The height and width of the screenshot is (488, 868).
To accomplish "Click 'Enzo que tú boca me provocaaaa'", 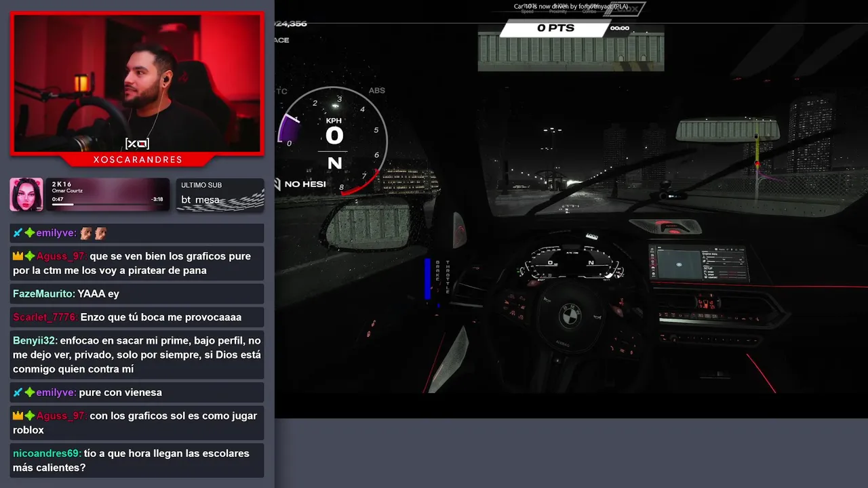I will 161,317.
